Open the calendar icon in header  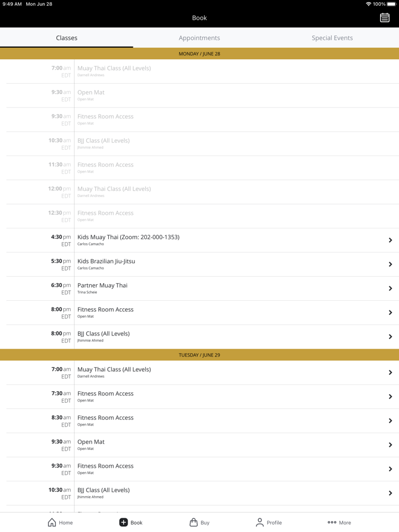tap(385, 18)
